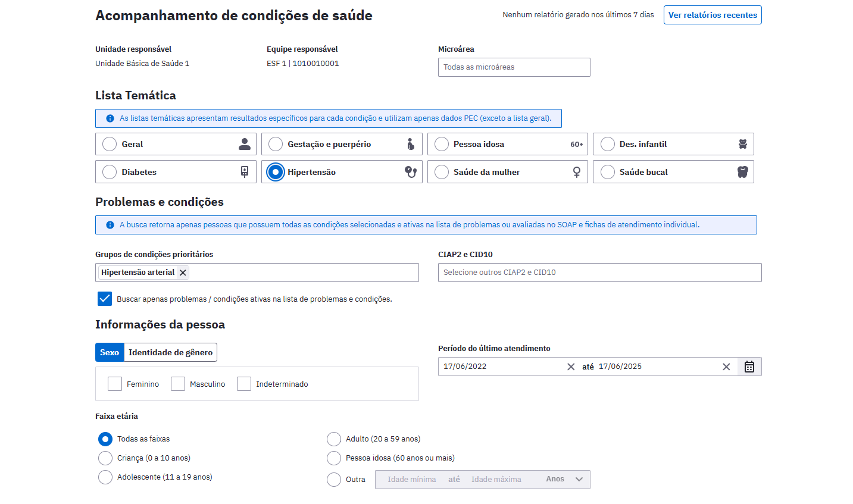Open the CIAP2 e CID10 selection field
This screenshot has height=504, width=853.
(600, 273)
